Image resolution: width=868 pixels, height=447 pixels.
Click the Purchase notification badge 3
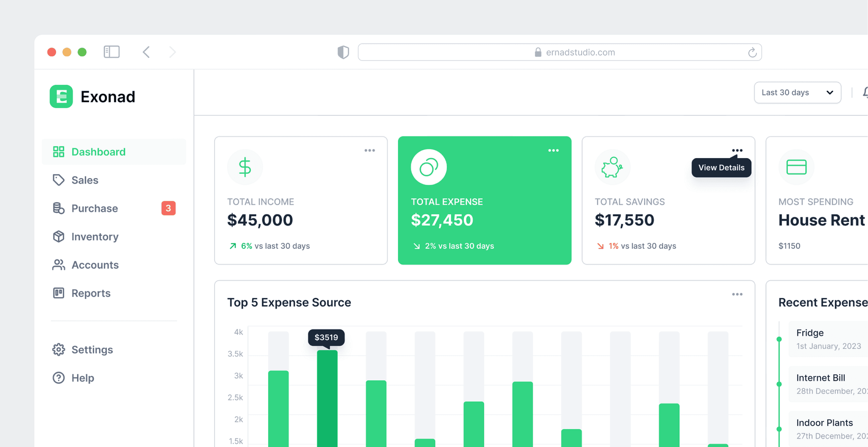(169, 208)
